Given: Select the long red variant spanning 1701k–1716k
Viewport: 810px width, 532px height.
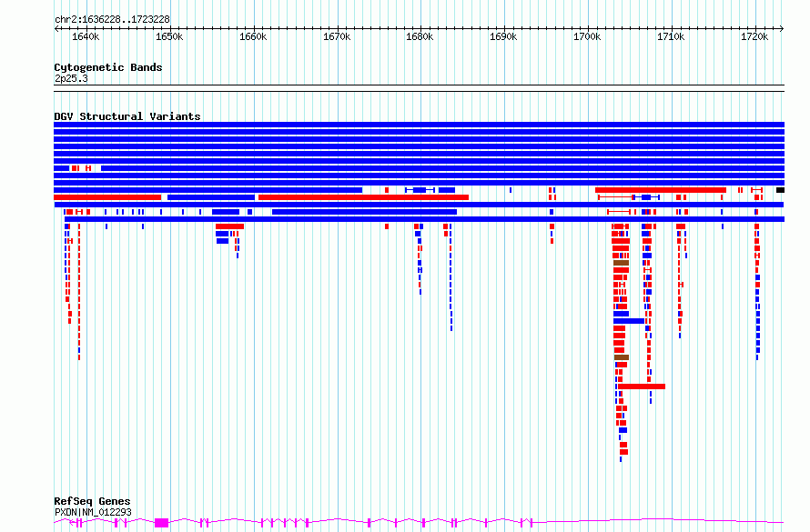Looking at the screenshot, I should click(x=661, y=190).
